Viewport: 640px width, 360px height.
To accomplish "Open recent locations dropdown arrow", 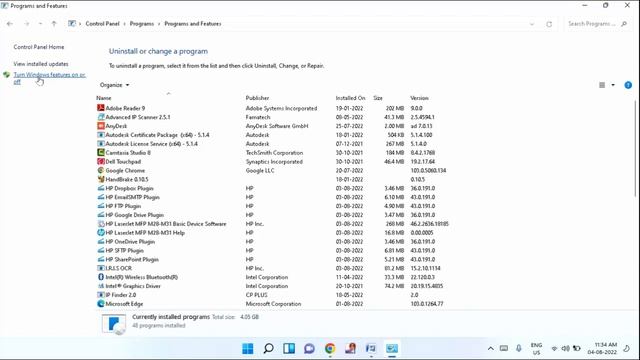I will tap(40, 24).
